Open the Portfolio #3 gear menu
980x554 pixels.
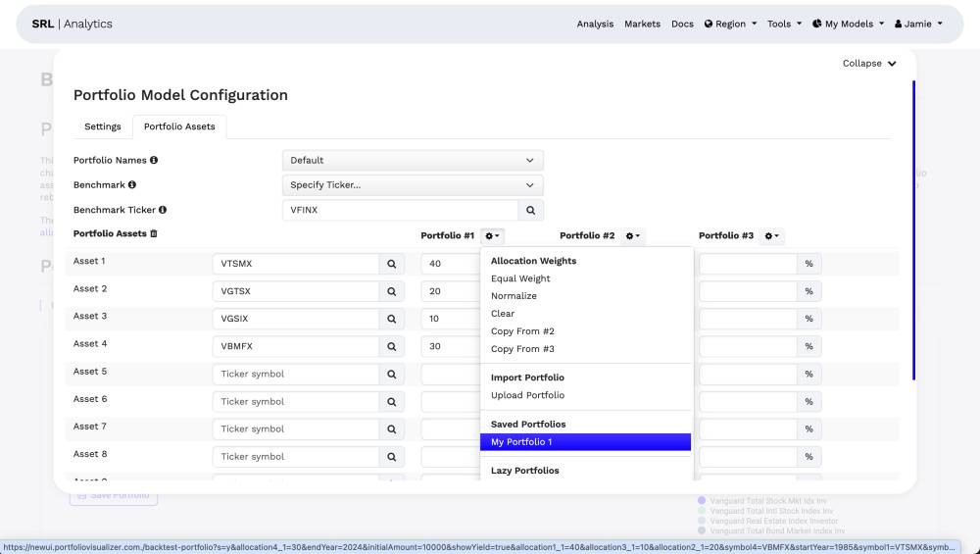[772, 235]
